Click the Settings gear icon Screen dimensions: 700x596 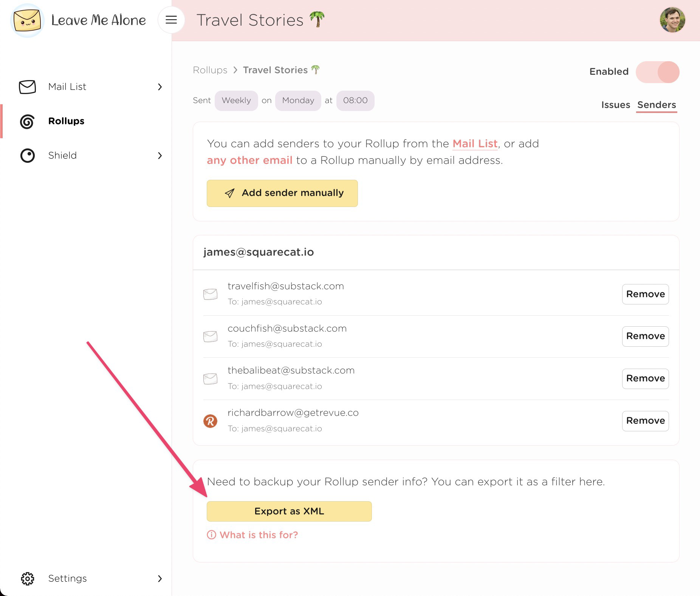(27, 579)
